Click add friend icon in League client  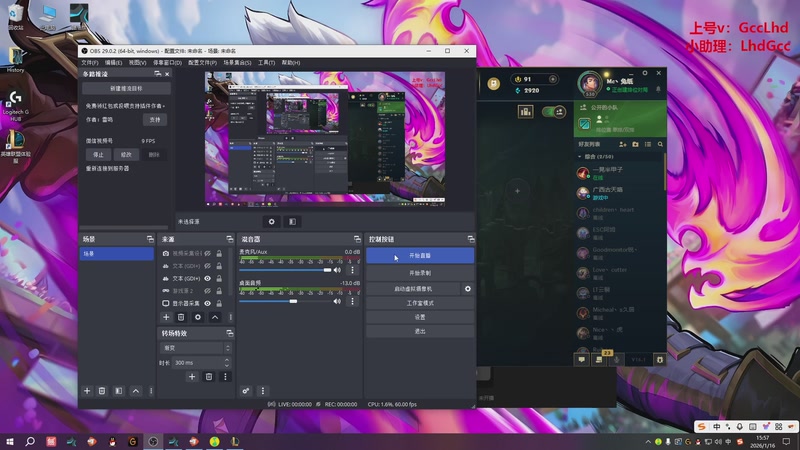click(x=622, y=144)
